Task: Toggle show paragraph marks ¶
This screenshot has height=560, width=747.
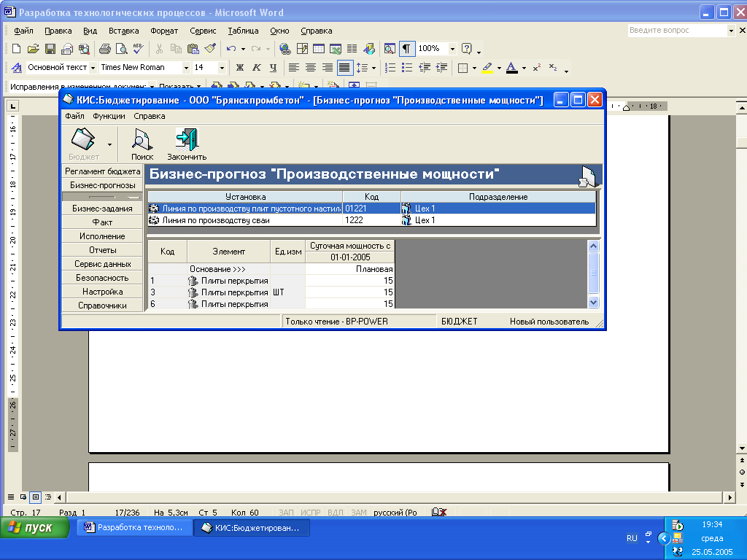Action: point(406,49)
